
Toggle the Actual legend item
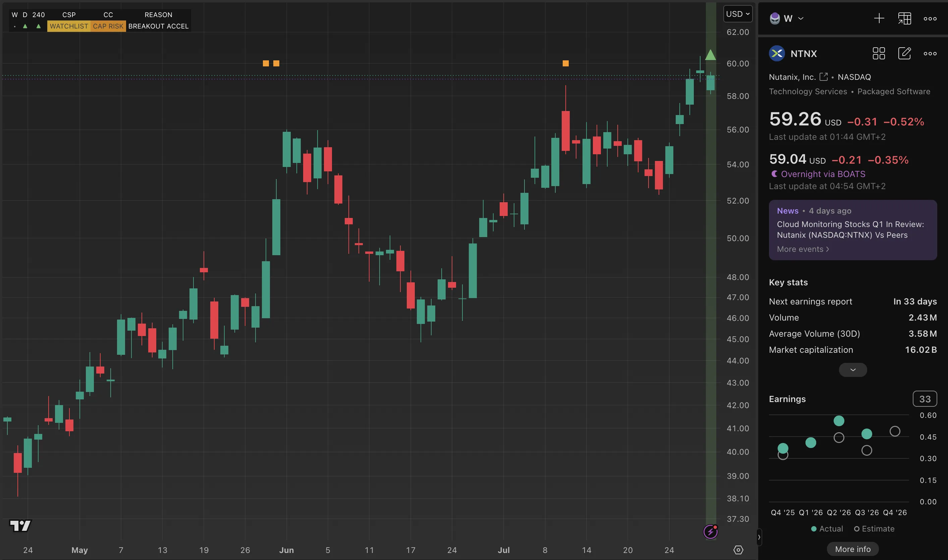tap(827, 529)
